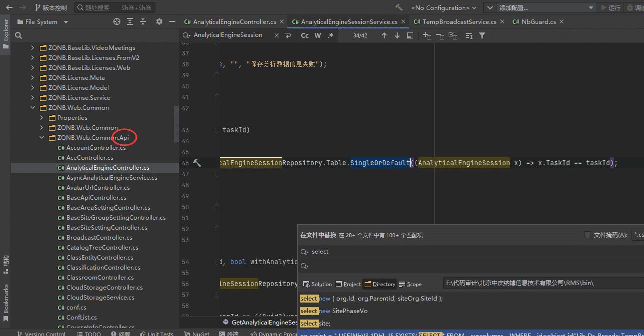Click the expand all icon in Explorer
The width and height of the screenshot is (644, 336).
pos(130,21)
